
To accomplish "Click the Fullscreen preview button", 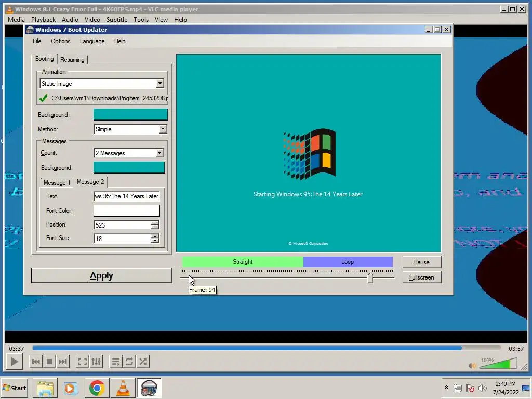I will tap(422, 277).
